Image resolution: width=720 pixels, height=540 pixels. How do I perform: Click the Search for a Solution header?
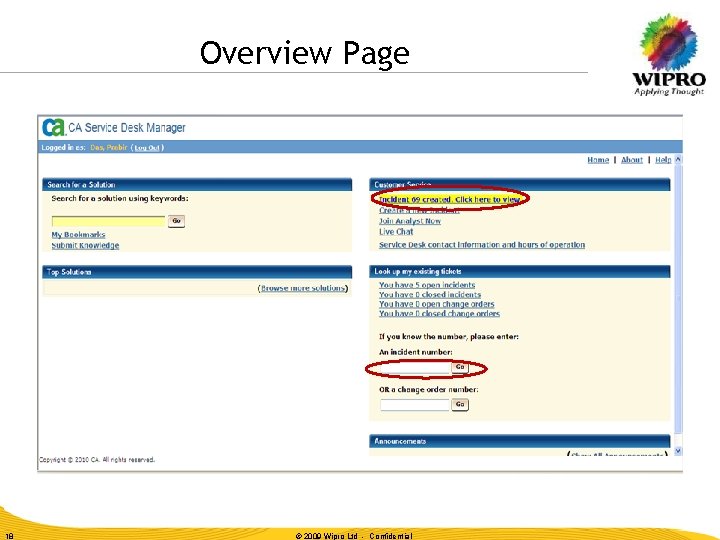[197, 185]
